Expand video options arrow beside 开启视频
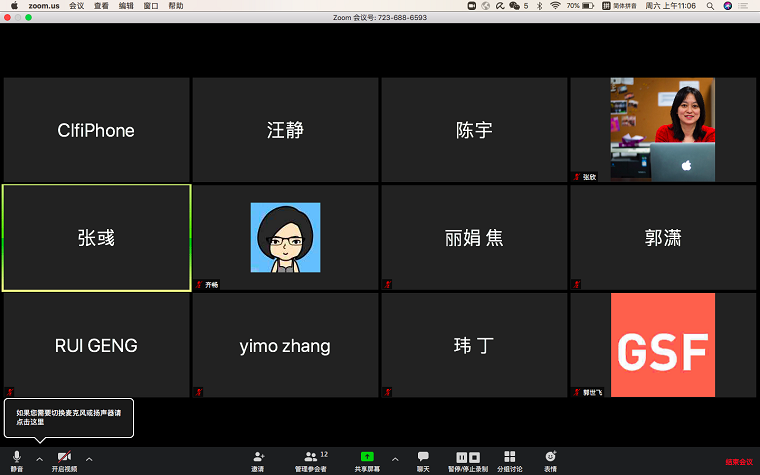The height and width of the screenshot is (475, 760). 89,459
